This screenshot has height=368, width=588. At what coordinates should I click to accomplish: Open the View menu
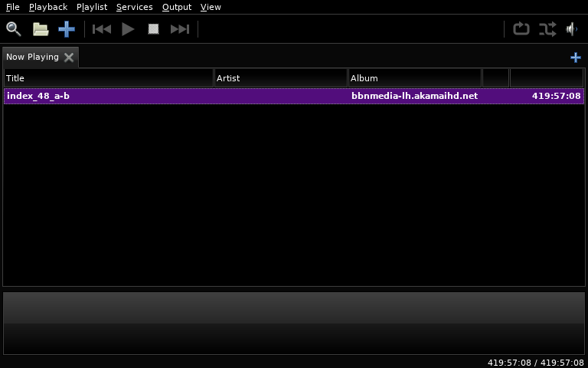(211, 7)
